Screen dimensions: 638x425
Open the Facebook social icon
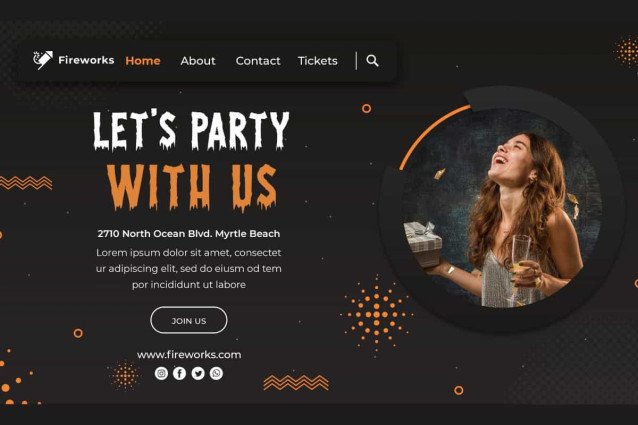pos(179,373)
